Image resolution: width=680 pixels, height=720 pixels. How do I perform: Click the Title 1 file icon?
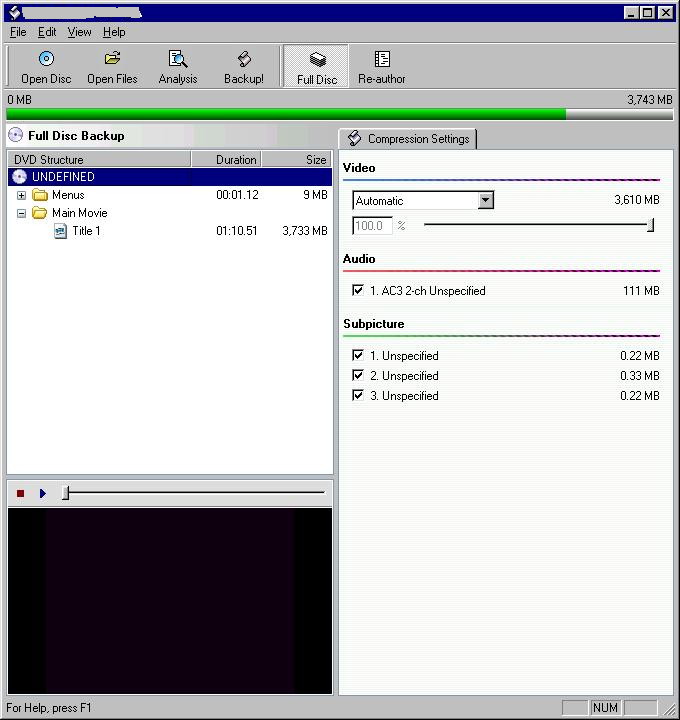(60, 231)
